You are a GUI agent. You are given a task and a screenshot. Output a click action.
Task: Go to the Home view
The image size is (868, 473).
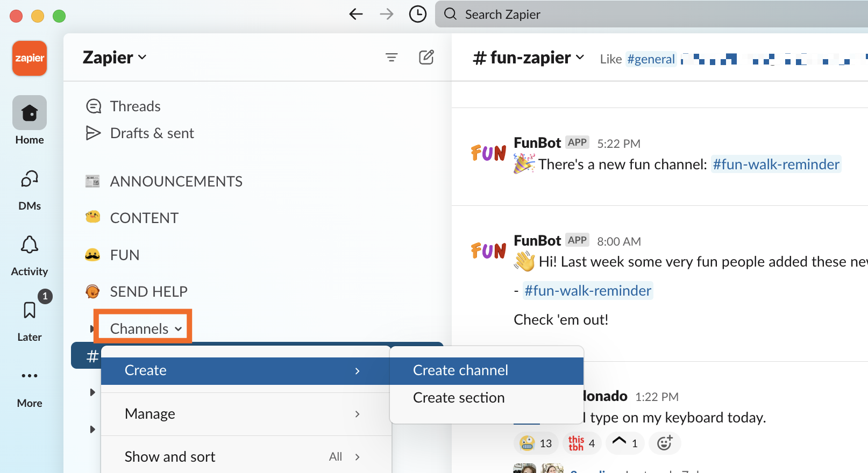click(30, 121)
